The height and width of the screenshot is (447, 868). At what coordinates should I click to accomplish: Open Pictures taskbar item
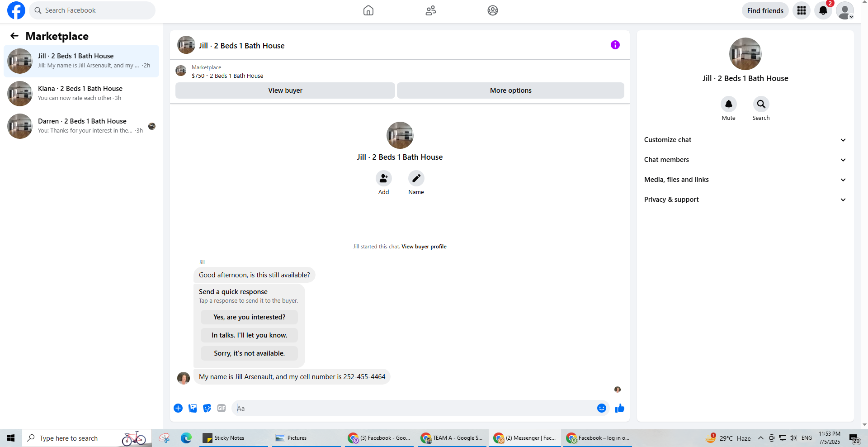point(307,438)
